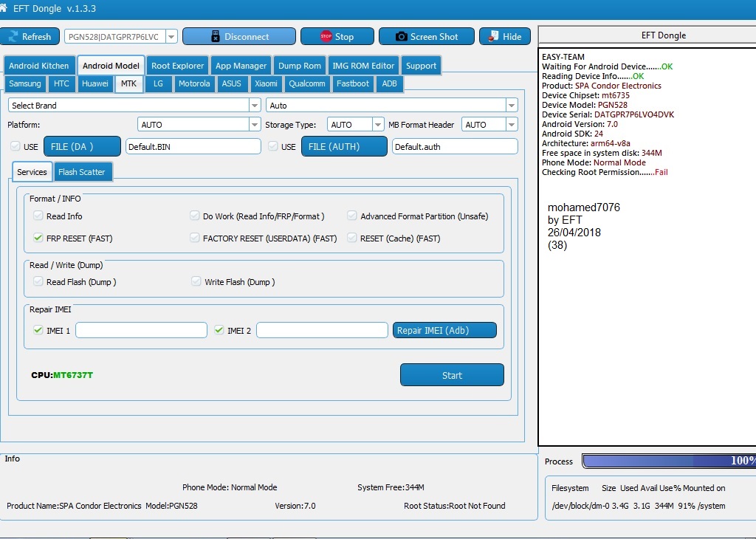Click the Default.BIN file field
Viewport: 756px width, 539px height.
tap(193, 146)
